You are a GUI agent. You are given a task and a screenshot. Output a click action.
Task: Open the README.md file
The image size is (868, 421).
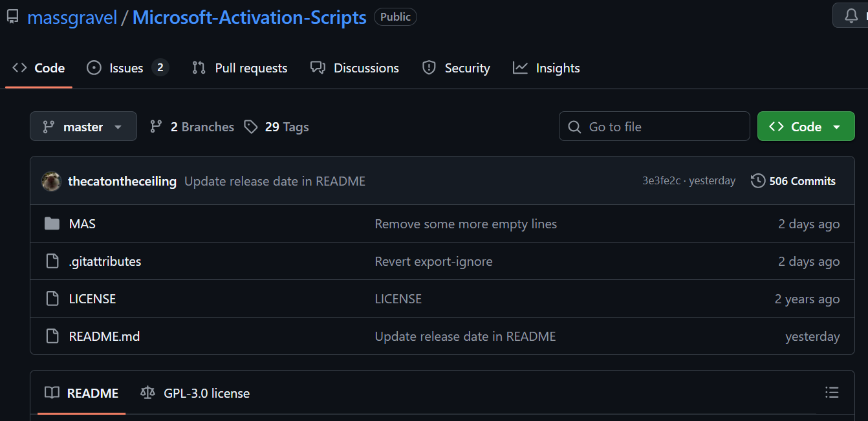coord(104,336)
